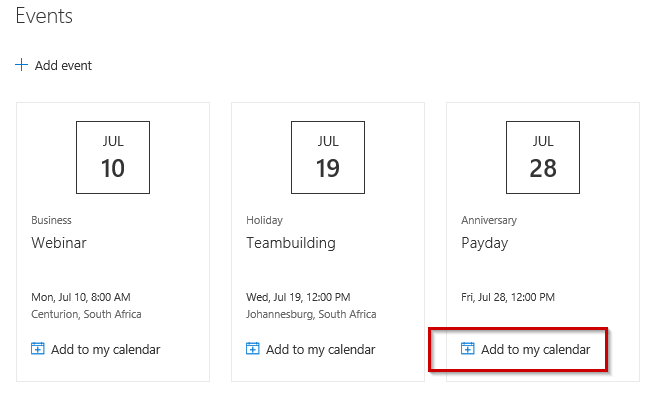The width and height of the screenshot is (672, 411).
Task: Click Johannesburg, South Africa location text
Action: pyautogui.click(x=311, y=314)
